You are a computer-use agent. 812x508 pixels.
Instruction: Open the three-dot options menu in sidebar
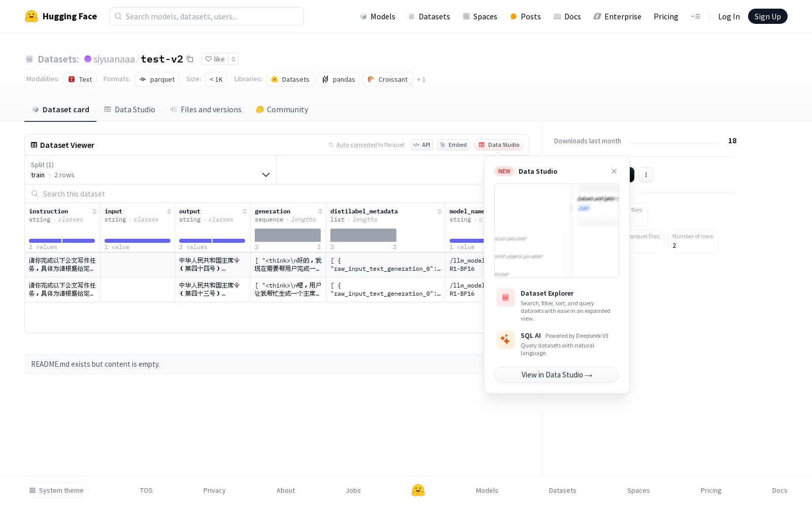(x=646, y=175)
